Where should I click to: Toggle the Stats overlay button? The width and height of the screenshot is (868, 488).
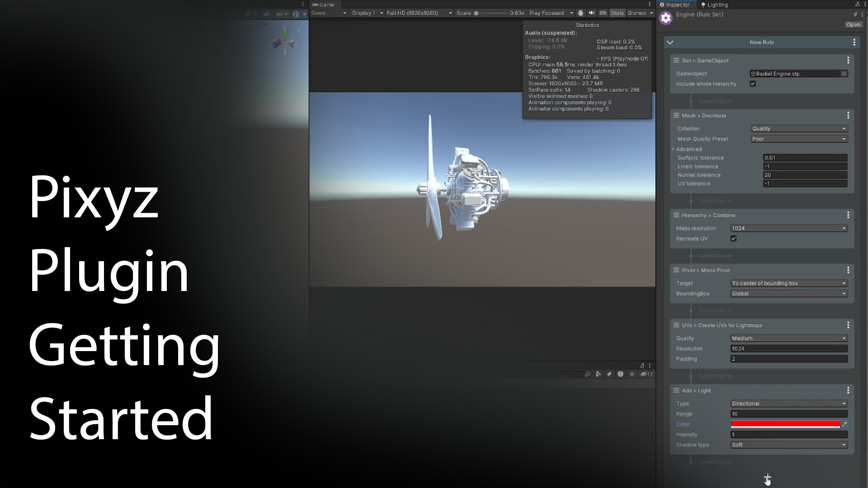[617, 13]
